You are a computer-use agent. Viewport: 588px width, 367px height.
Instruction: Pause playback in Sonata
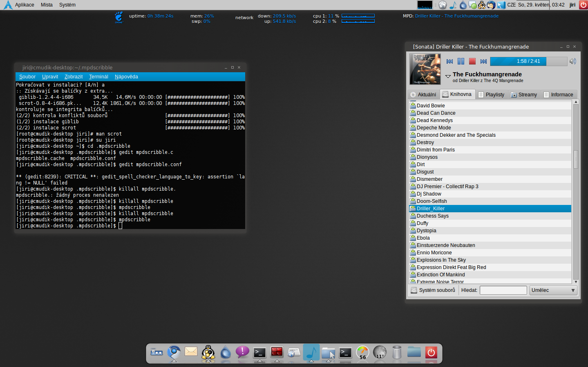pyautogui.click(x=461, y=61)
